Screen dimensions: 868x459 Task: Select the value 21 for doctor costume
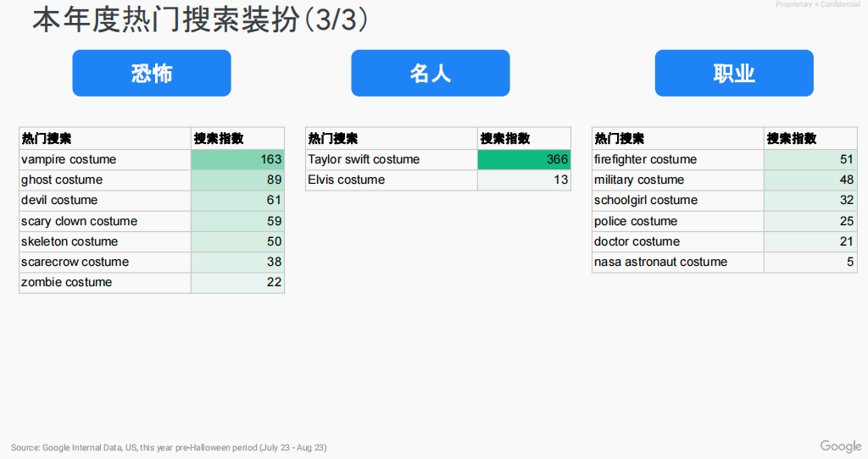click(810, 241)
